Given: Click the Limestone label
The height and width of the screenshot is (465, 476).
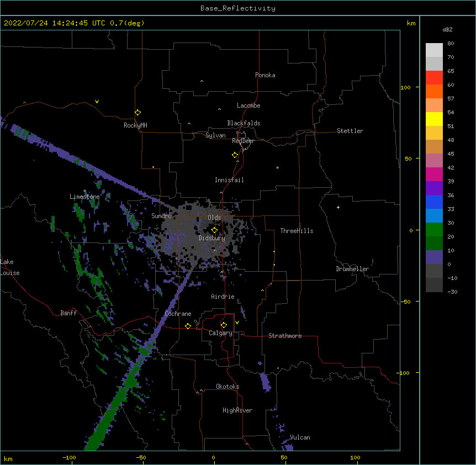Looking at the screenshot, I should (84, 197).
